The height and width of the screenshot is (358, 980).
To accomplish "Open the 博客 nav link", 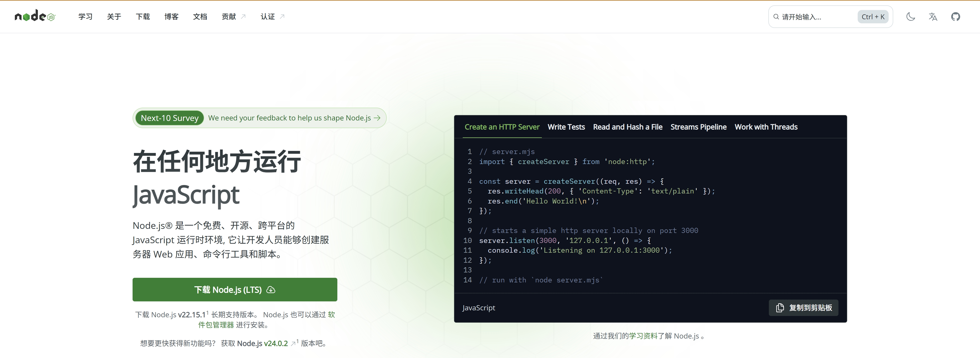I will (x=171, y=16).
